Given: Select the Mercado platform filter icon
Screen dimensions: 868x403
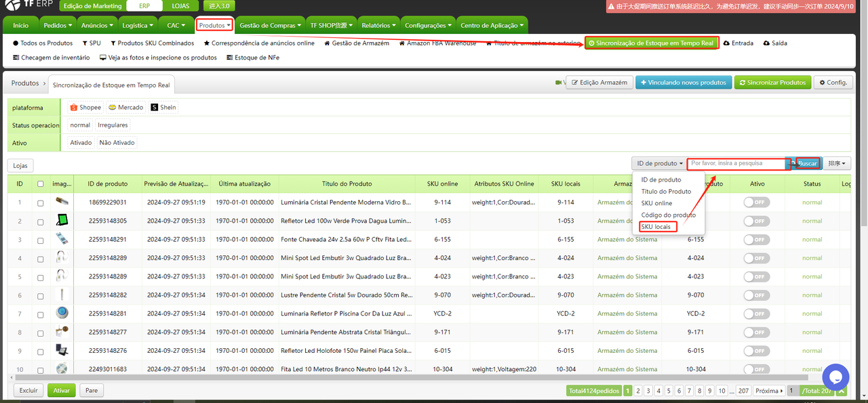Looking at the screenshot, I should [x=112, y=108].
